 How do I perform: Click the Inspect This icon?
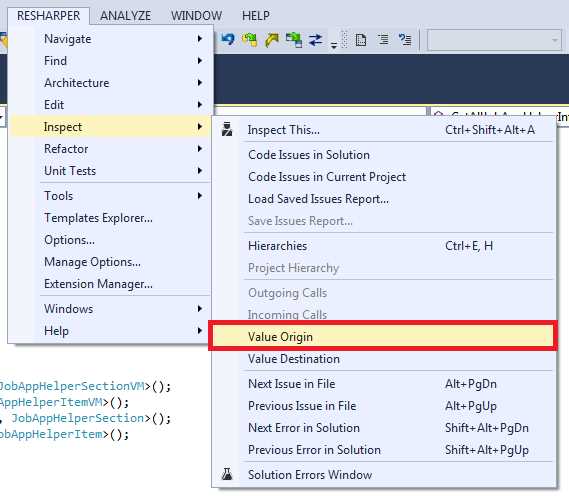(227, 130)
